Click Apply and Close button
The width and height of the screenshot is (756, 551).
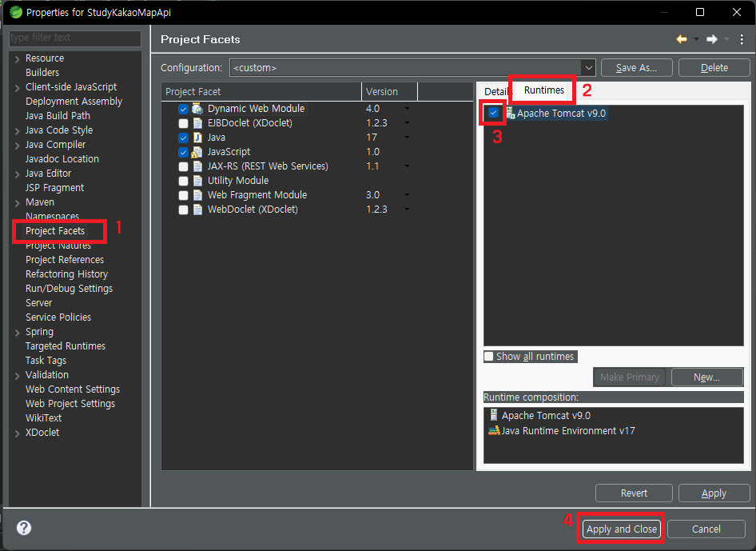click(622, 529)
